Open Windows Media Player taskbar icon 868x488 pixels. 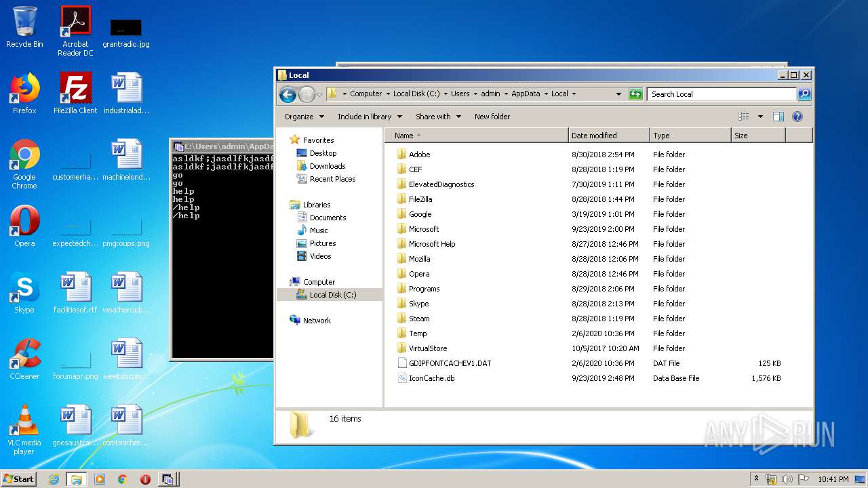(100, 479)
